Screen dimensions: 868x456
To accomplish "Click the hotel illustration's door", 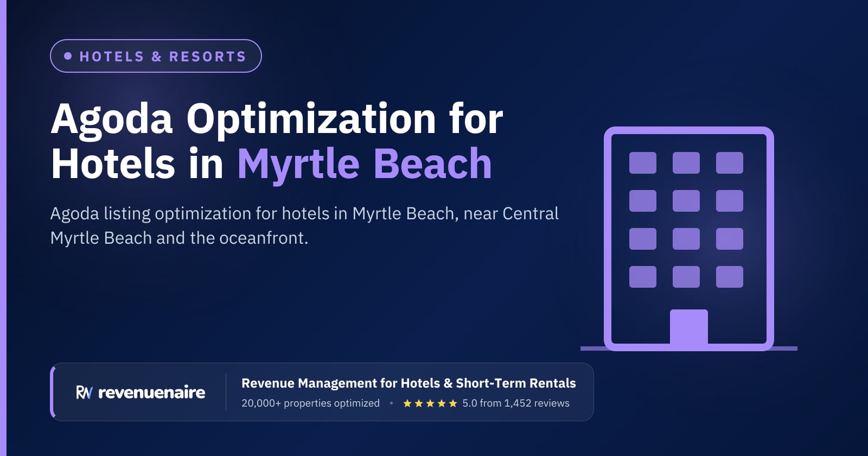I will [x=689, y=327].
